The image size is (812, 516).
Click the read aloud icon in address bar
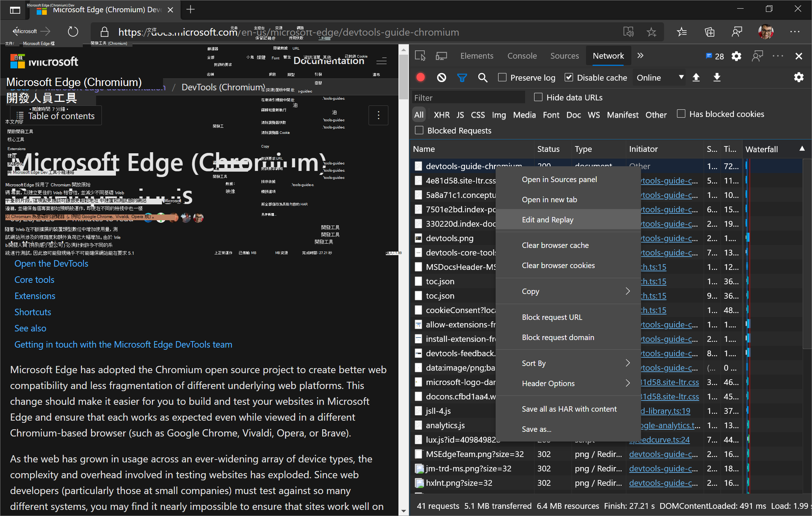(628, 32)
